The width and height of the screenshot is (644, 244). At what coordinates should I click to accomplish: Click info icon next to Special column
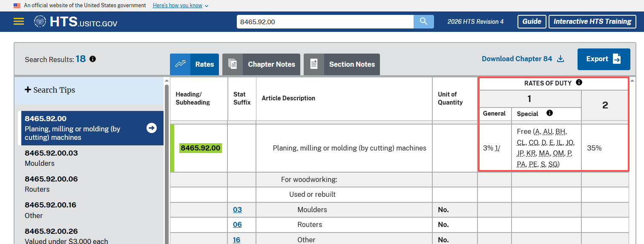tap(549, 113)
